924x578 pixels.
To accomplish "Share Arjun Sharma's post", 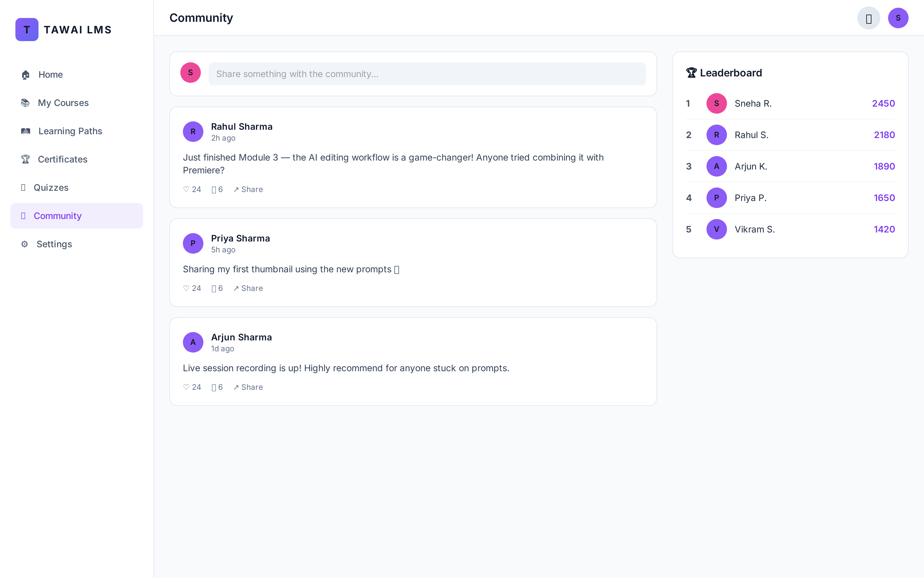I will 248,387.
